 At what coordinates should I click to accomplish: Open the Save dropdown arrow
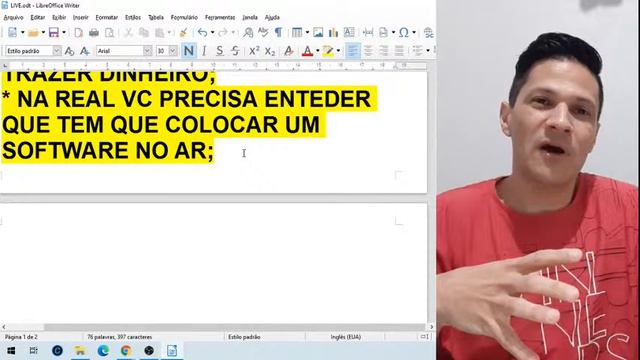(x=64, y=32)
